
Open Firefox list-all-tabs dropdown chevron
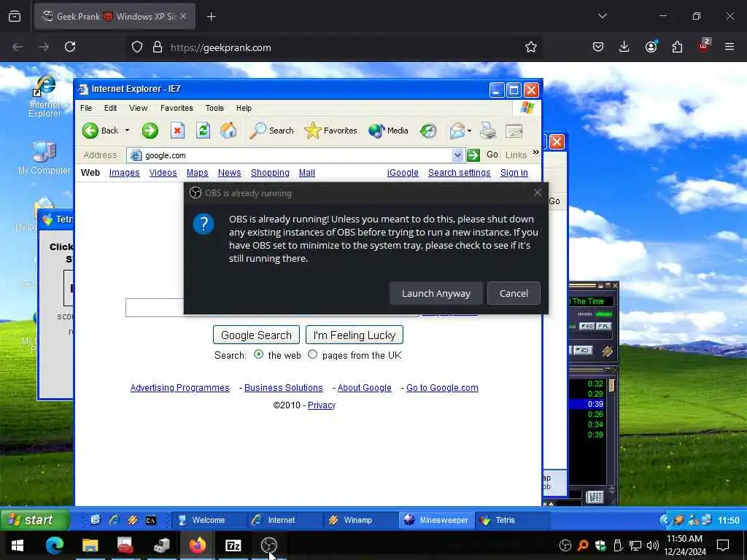603,16
